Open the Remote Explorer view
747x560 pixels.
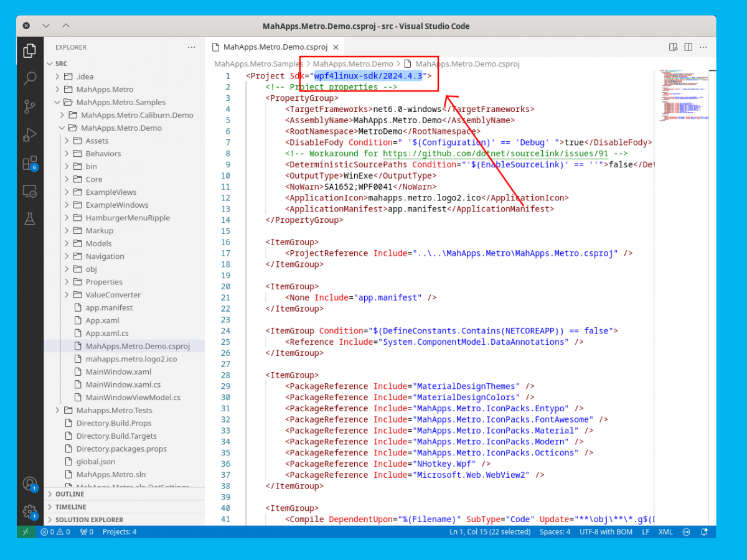pyautogui.click(x=29, y=191)
